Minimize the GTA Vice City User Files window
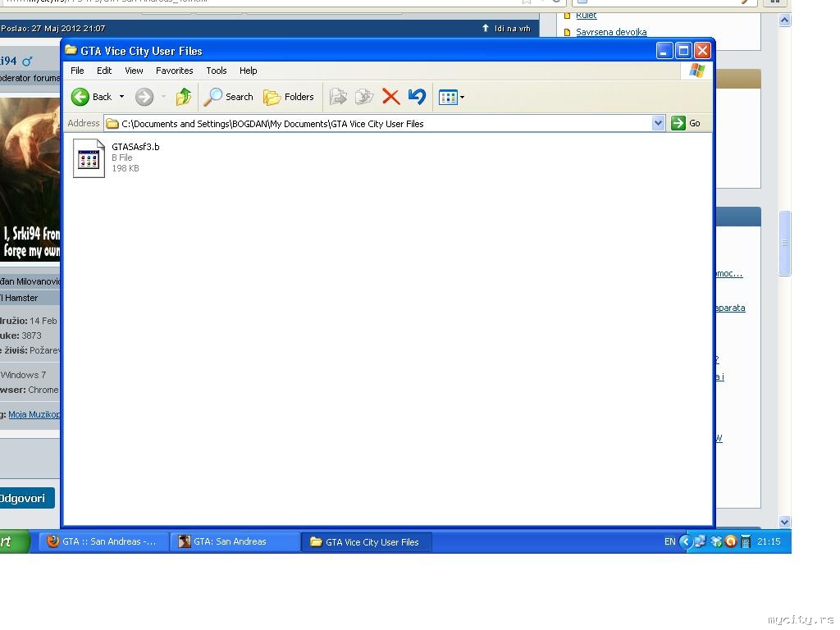 pos(664,51)
